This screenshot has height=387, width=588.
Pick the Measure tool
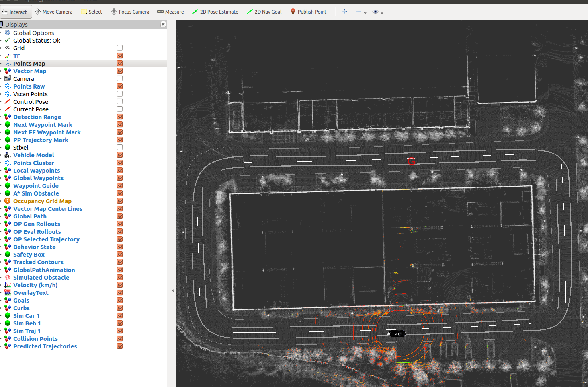(170, 12)
